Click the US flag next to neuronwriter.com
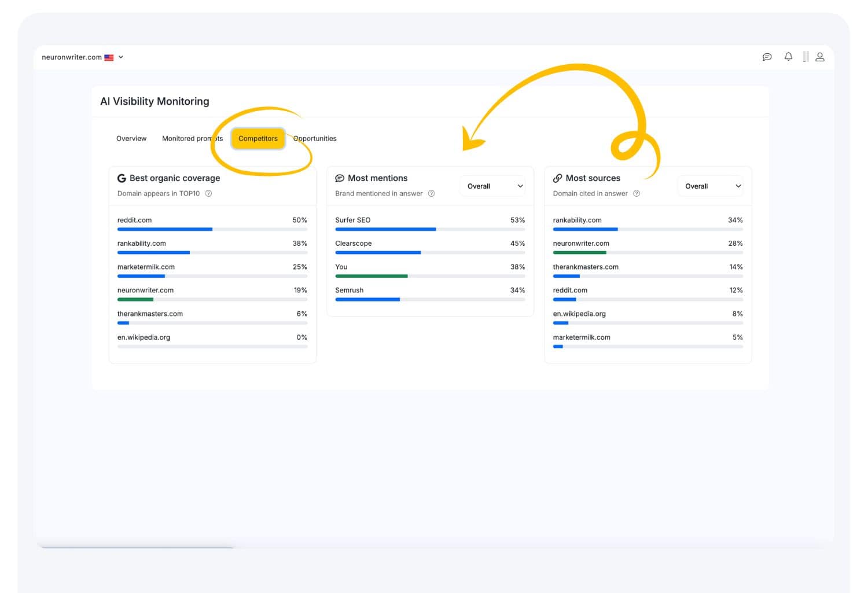Screen dimensions: 868x593 tap(108, 57)
